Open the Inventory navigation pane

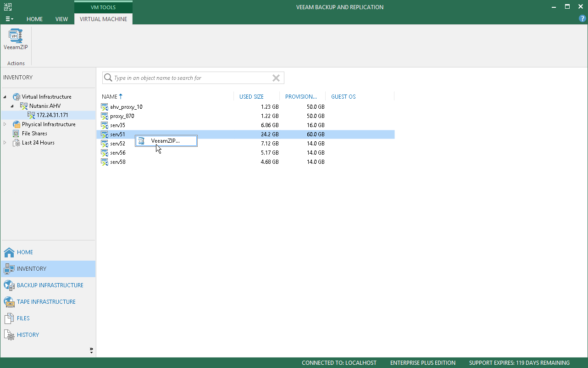coord(48,269)
